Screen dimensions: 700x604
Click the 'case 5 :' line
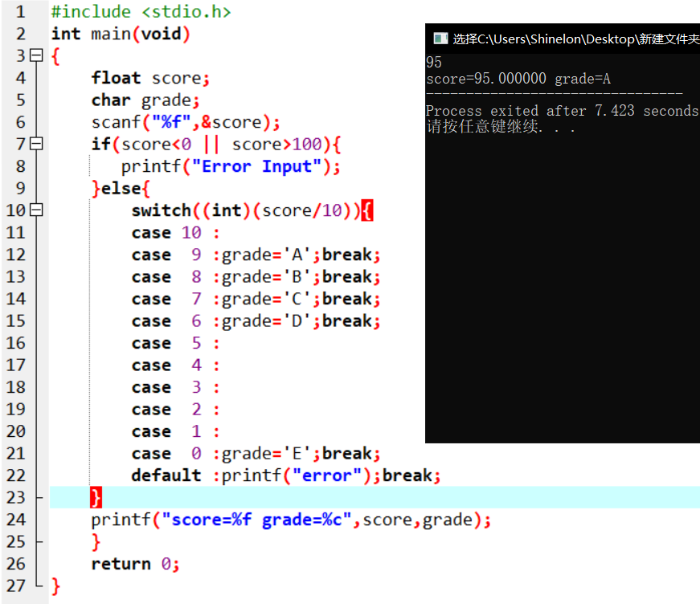[175, 343]
